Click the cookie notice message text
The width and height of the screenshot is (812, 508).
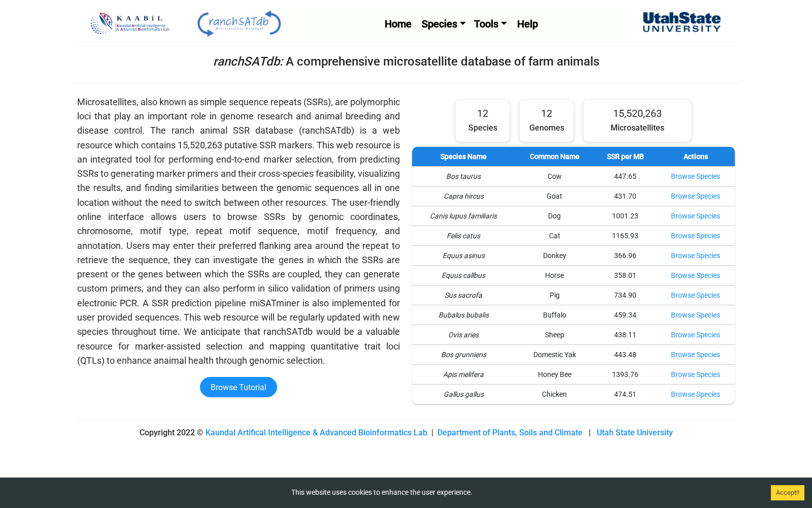point(382,492)
